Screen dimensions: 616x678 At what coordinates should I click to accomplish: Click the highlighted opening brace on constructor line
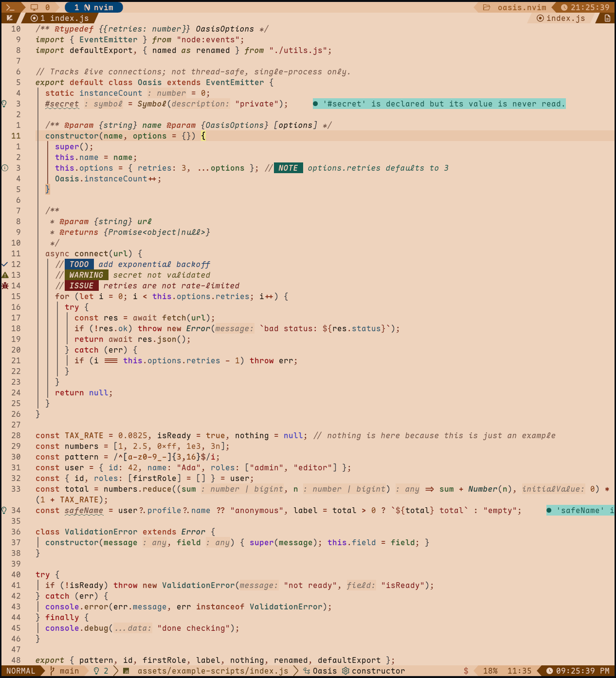click(x=203, y=136)
